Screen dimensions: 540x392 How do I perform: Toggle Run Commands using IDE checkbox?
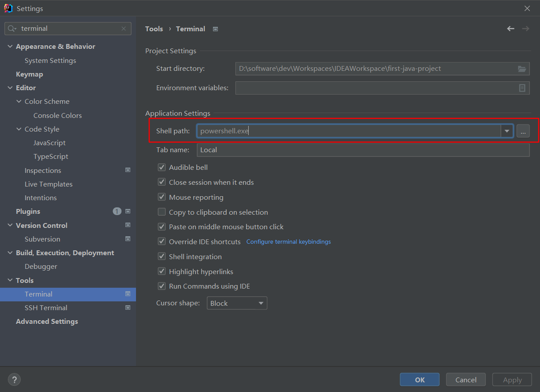pos(162,286)
